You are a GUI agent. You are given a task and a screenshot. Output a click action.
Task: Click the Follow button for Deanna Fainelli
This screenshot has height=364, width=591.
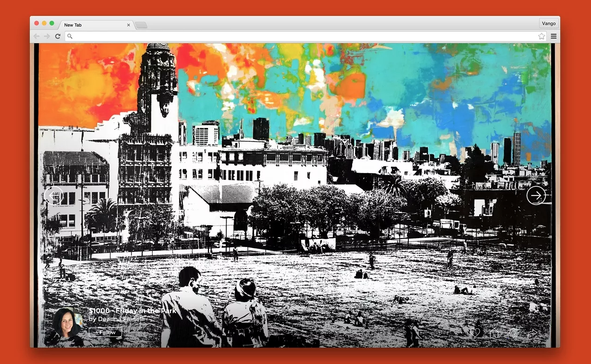click(x=105, y=332)
